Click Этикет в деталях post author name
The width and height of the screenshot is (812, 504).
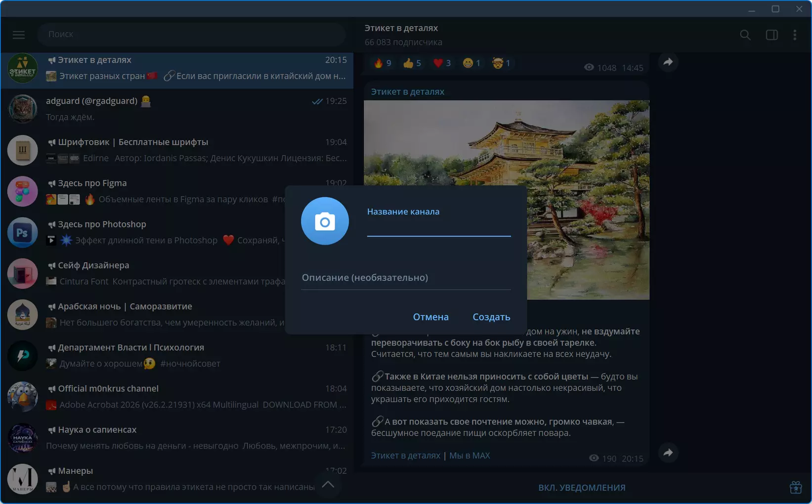pos(408,92)
